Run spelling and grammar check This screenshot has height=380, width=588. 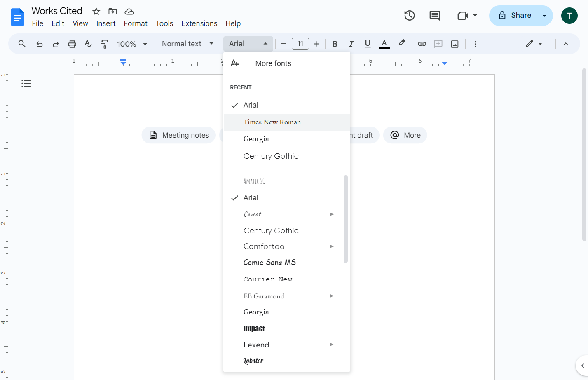(x=88, y=44)
